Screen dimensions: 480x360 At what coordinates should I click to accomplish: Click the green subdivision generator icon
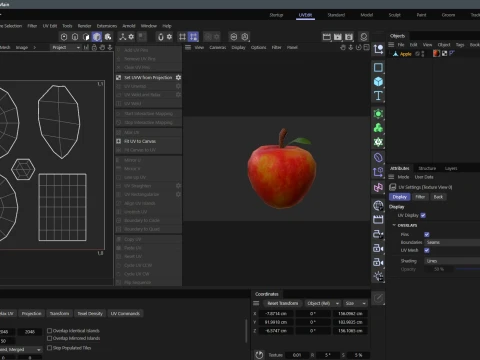[x=378, y=114]
